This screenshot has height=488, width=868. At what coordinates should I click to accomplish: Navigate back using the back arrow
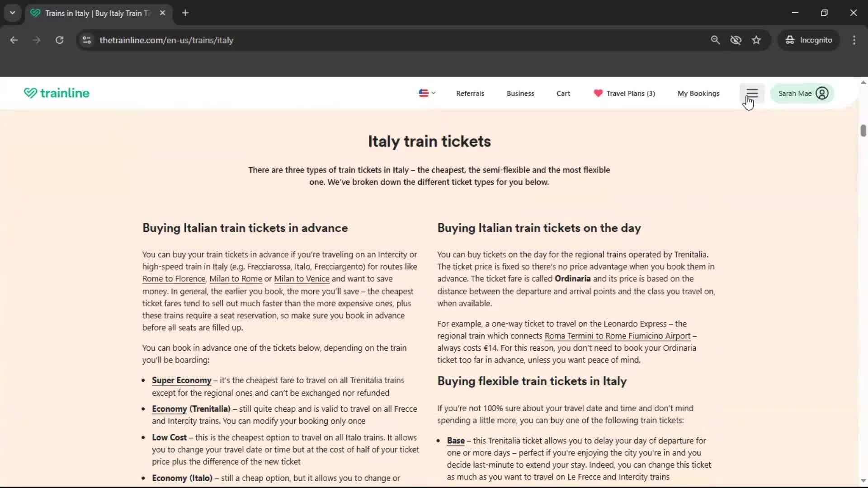(14, 40)
